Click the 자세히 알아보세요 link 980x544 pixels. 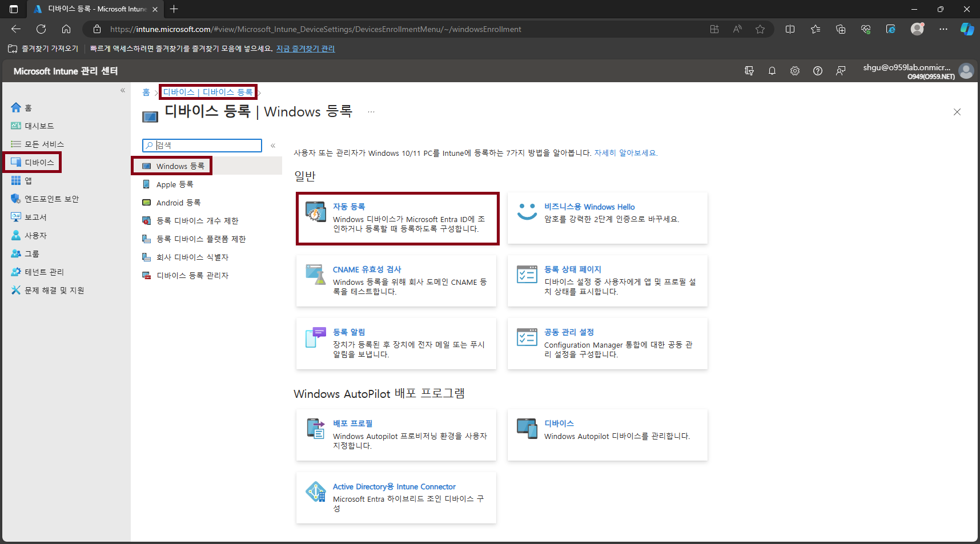(x=626, y=153)
